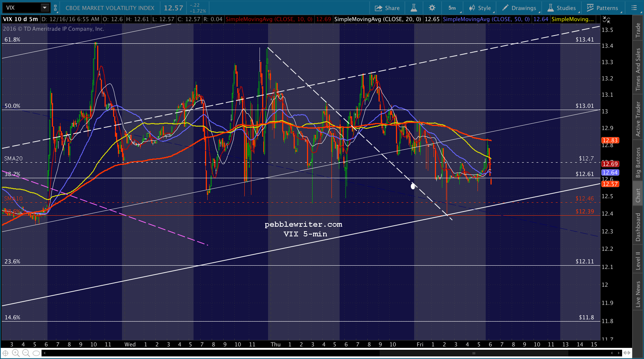Click the horizontal scrollbar thumb grip
This screenshot has width=644, height=359.
coord(473,353)
